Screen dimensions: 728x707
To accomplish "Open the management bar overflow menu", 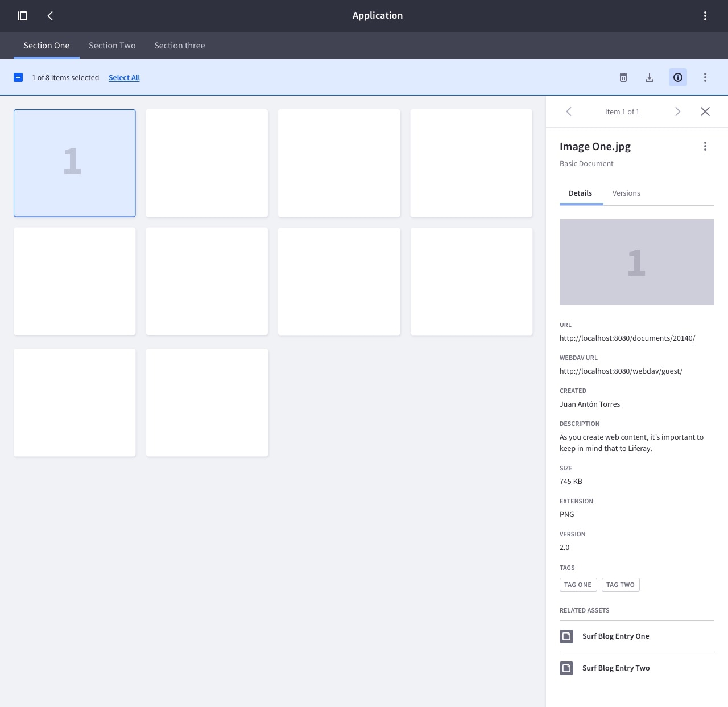I will [x=705, y=77].
